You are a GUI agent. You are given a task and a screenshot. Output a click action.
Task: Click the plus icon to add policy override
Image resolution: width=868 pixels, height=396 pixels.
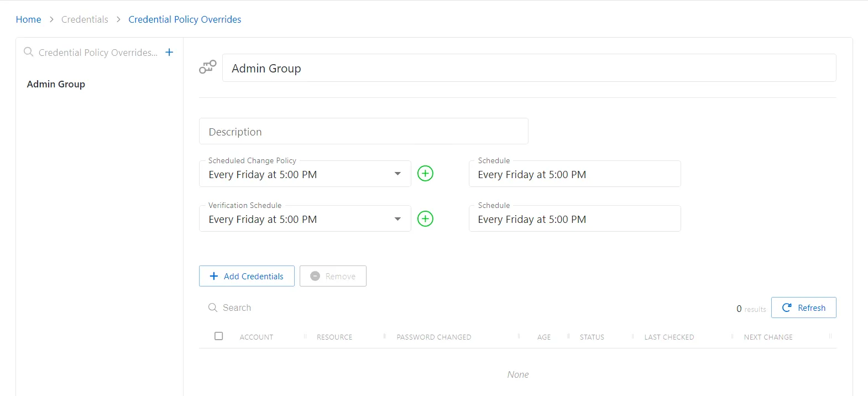click(169, 52)
